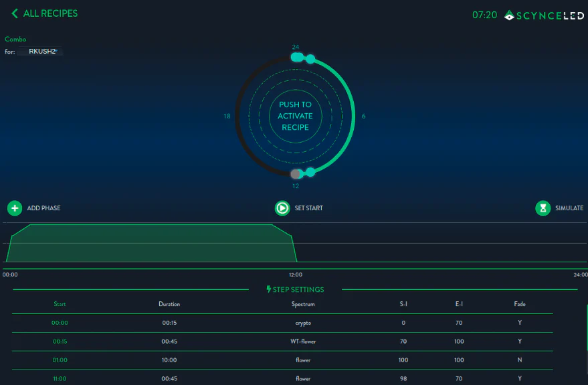The image size is (588, 385).
Task: Open the WT-flower spectrum cell
Action: pyautogui.click(x=303, y=341)
